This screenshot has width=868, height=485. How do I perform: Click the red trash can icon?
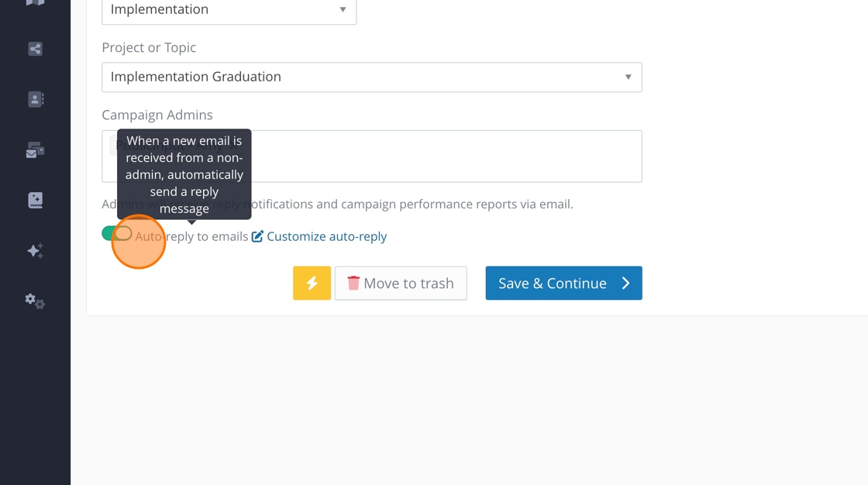tap(353, 283)
